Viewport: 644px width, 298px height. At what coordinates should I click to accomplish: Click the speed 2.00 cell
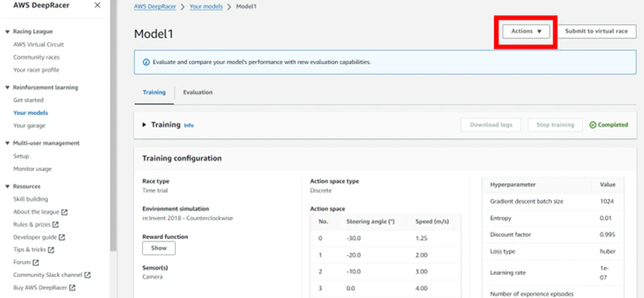421,255
